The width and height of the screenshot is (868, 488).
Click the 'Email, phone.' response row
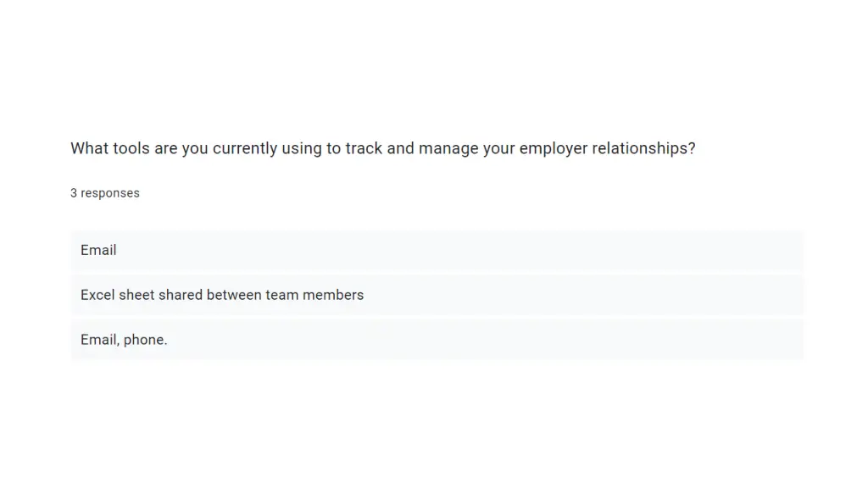(437, 340)
